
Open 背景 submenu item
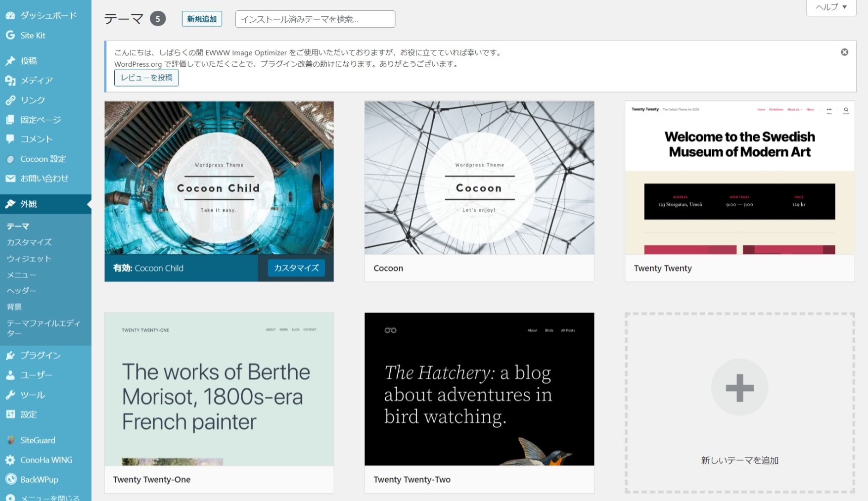pyautogui.click(x=14, y=307)
